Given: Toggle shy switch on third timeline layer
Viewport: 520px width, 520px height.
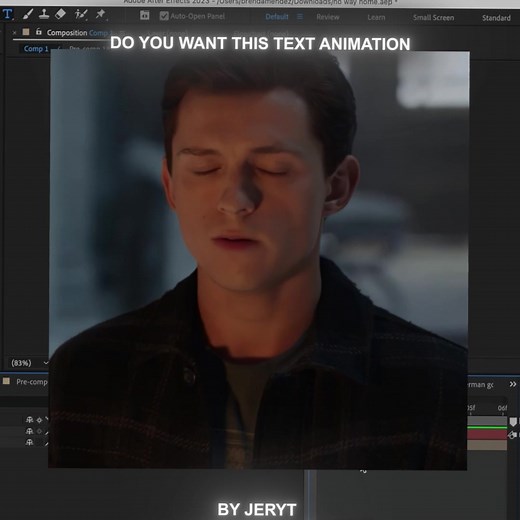Looking at the screenshot, I should [x=29, y=442].
